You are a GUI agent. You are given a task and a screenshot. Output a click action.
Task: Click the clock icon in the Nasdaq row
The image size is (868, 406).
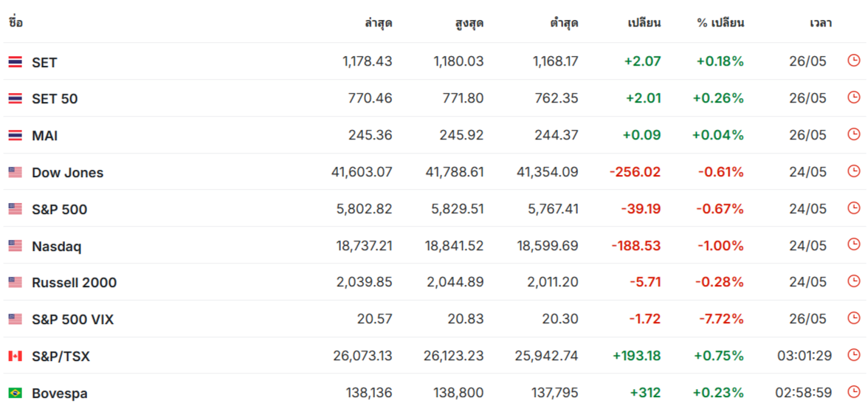click(854, 244)
